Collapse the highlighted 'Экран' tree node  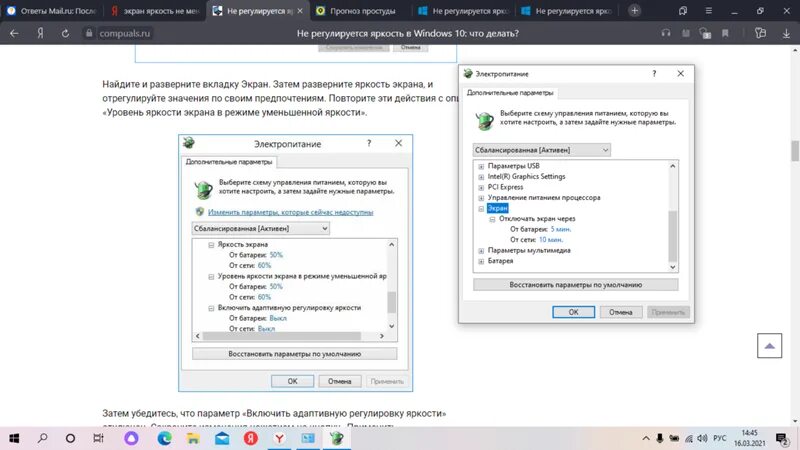(481, 209)
